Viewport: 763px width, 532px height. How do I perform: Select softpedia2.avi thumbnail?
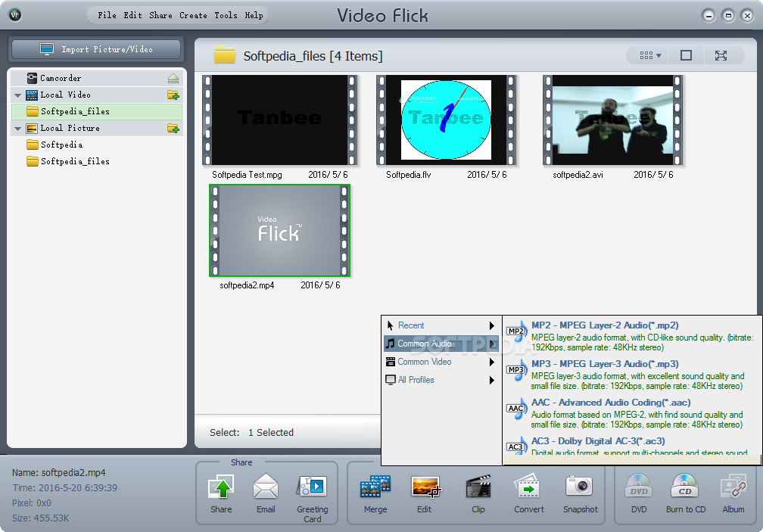(613, 120)
